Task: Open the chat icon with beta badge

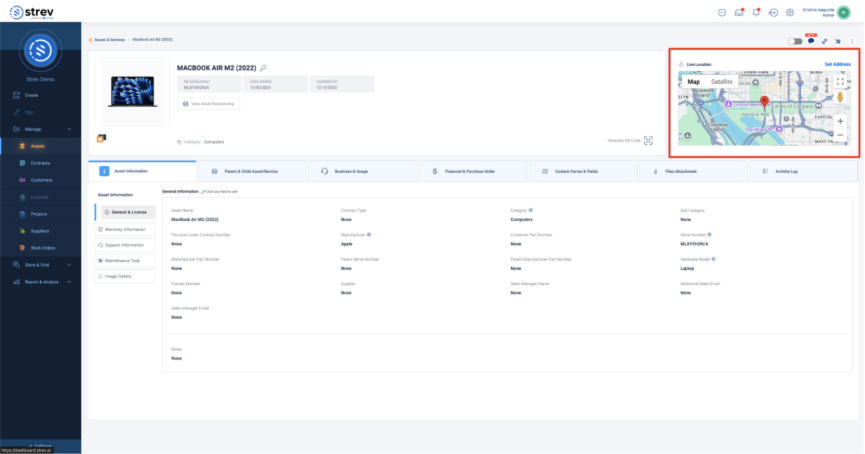Action: [x=811, y=41]
